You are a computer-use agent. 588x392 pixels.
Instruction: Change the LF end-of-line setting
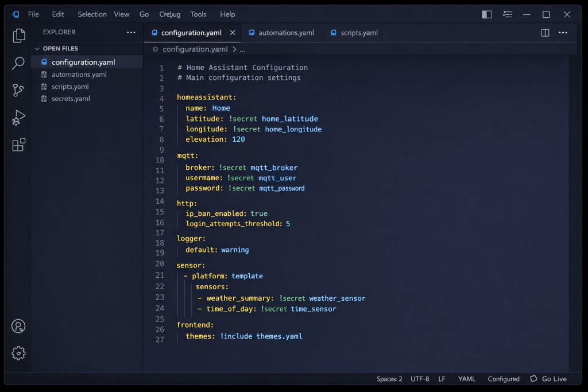442,379
